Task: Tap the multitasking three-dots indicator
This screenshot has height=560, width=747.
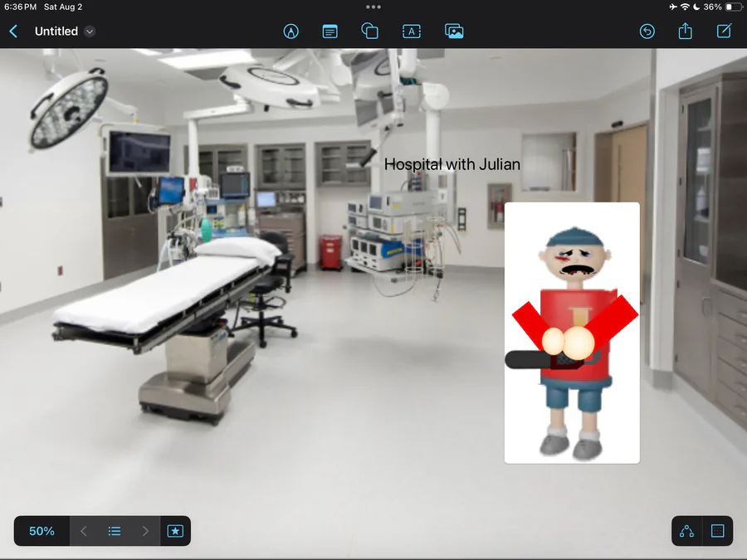Action: point(373,7)
